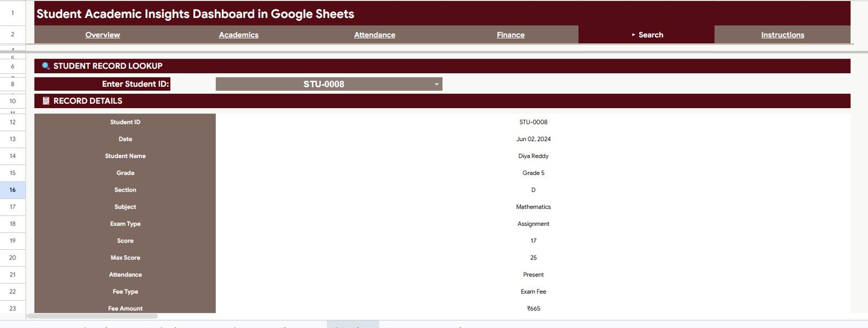This screenshot has height=328, width=868.
Task: Expand the Student ID dropdown arrow
Action: (x=437, y=84)
